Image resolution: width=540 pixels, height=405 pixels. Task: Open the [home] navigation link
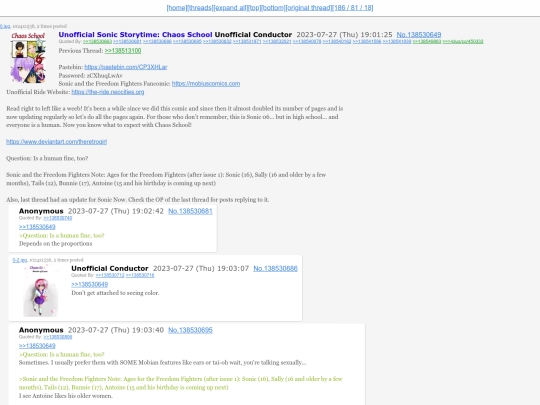[177, 8]
